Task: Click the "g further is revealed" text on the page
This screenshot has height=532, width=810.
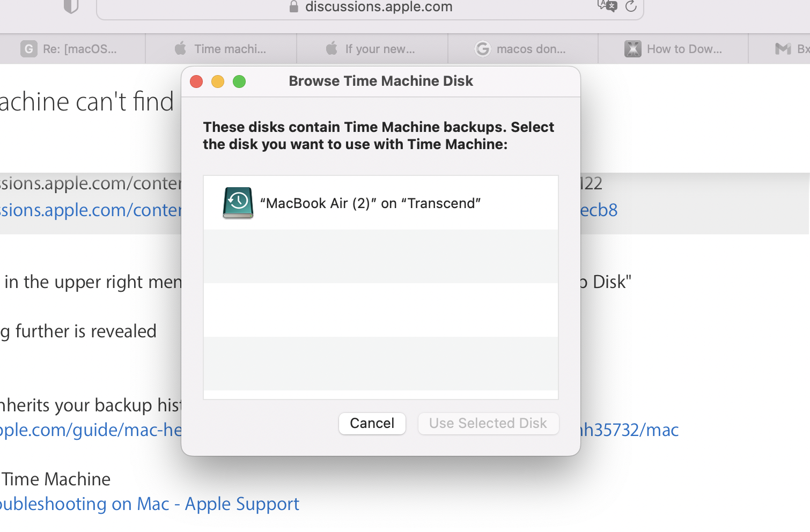Action: tap(78, 331)
